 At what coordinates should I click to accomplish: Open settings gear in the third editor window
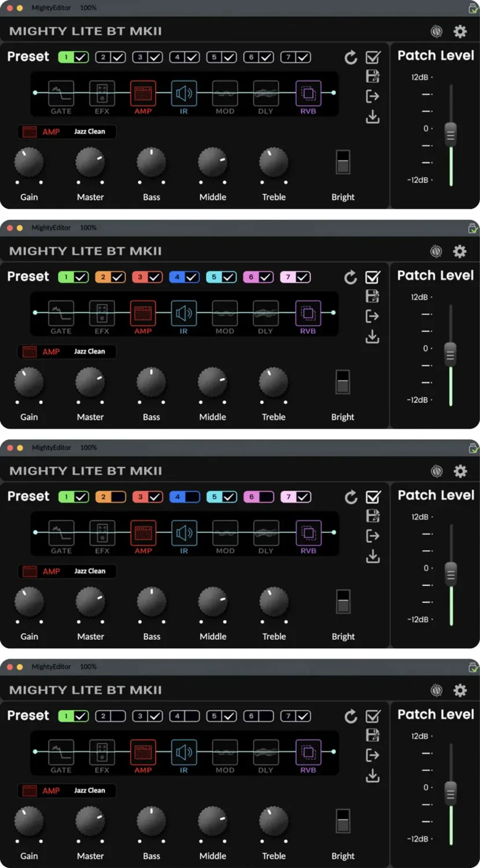coord(460,471)
